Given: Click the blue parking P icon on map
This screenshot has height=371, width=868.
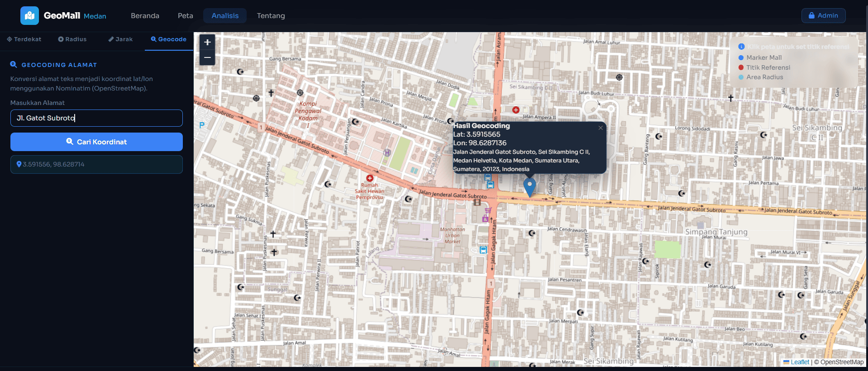Looking at the screenshot, I should pos(202,125).
